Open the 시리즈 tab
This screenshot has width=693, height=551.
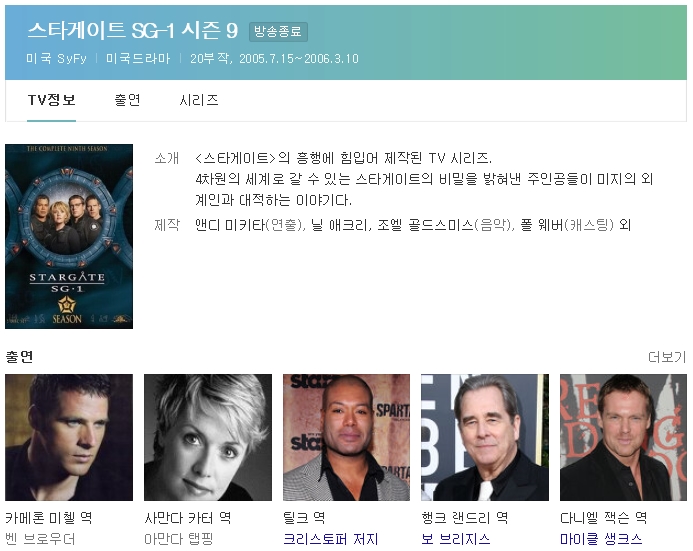point(198,100)
